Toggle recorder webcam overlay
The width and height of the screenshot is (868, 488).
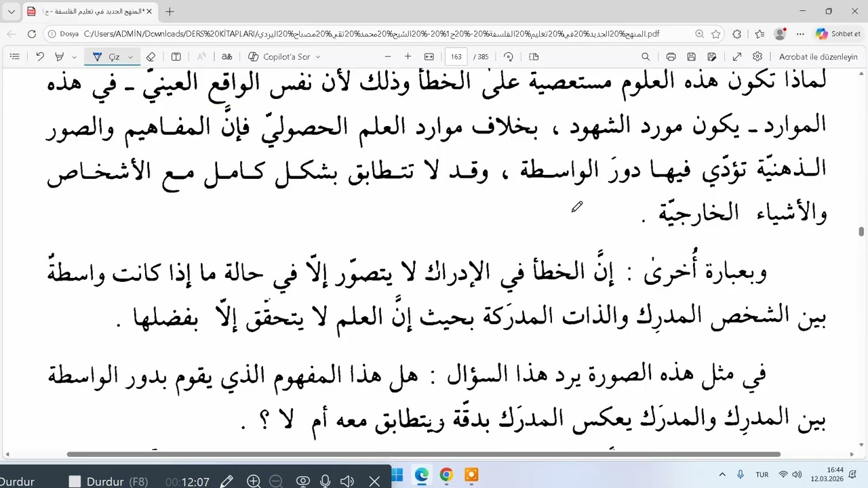point(303,481)
